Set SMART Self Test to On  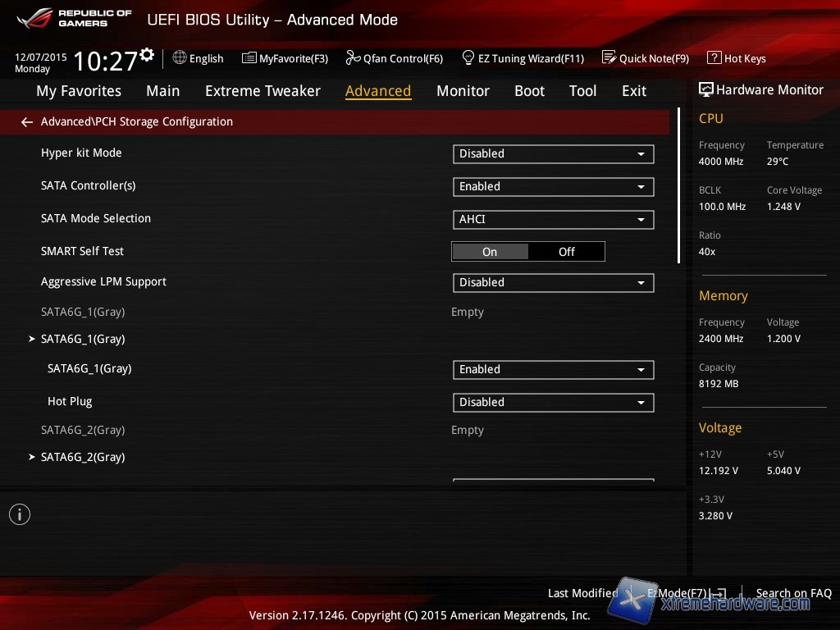click(x=490, y=252)
